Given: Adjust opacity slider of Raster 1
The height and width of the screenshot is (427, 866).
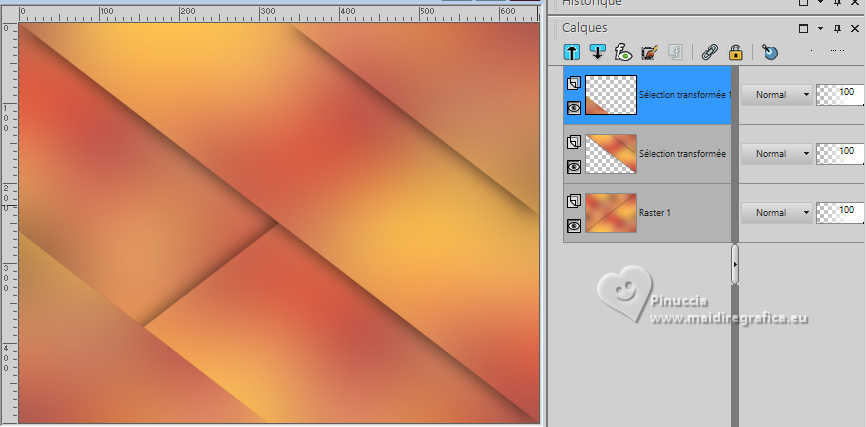Looking at the screenshot, I should 840,213.
